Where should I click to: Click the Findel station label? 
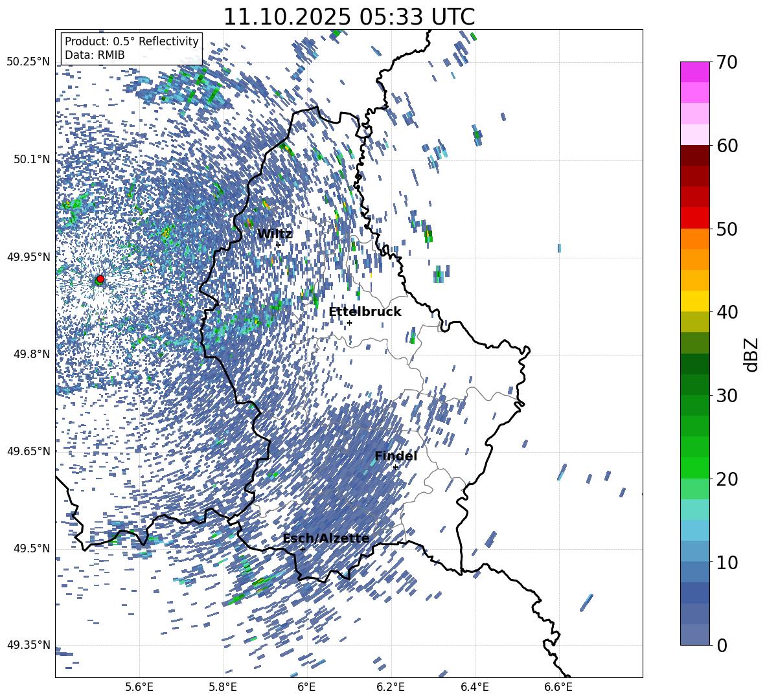click(x=396, y=456)
